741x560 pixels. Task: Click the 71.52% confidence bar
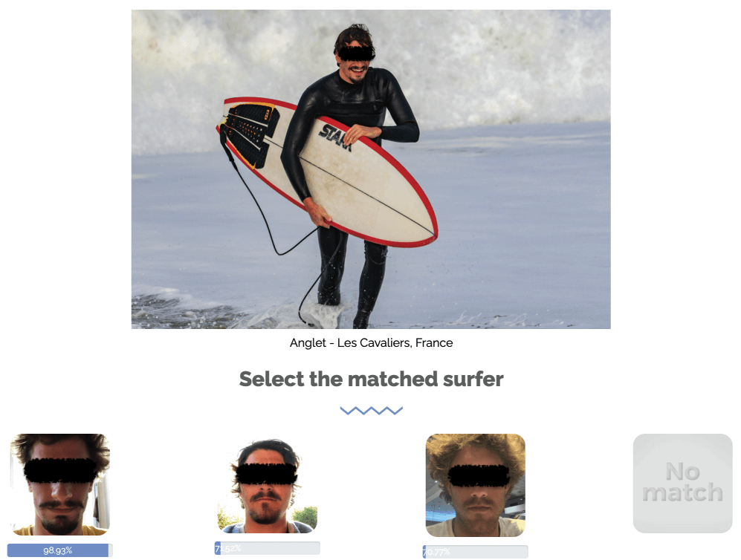(267, 548)
